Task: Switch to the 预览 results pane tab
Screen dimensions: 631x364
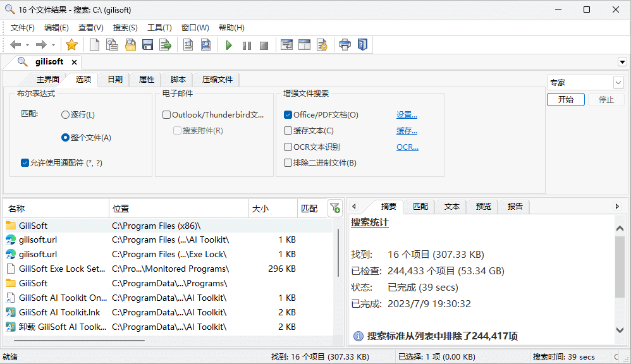Action: [483, 207]
